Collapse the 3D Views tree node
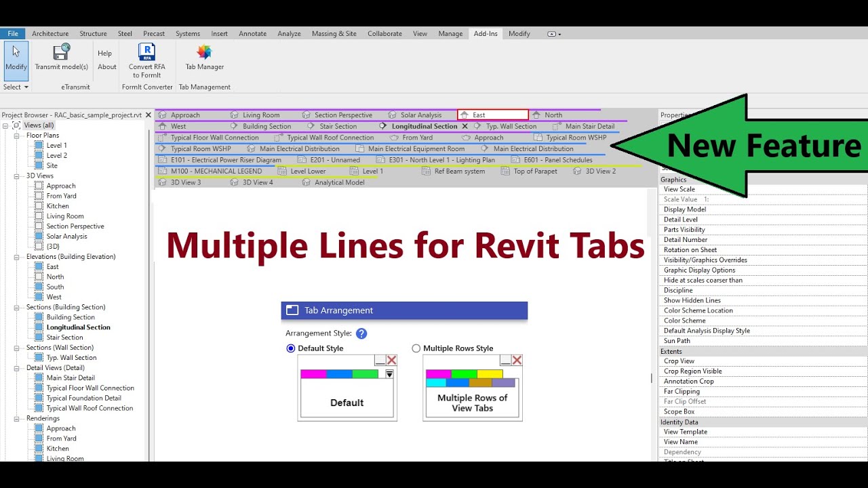This screenshot has width=868, height=488. [16, 176]
